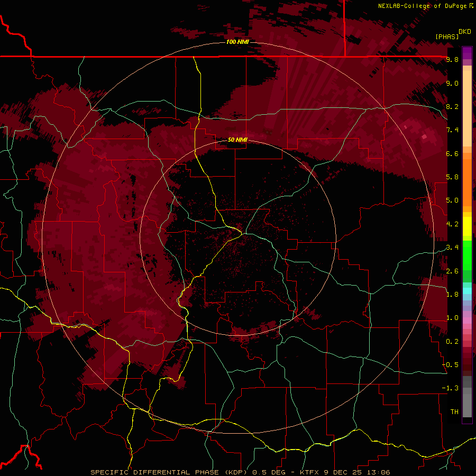Viewport: 476px width, 476px height.
Task: Click the 5.8 scale value
Action: (452, 177)
